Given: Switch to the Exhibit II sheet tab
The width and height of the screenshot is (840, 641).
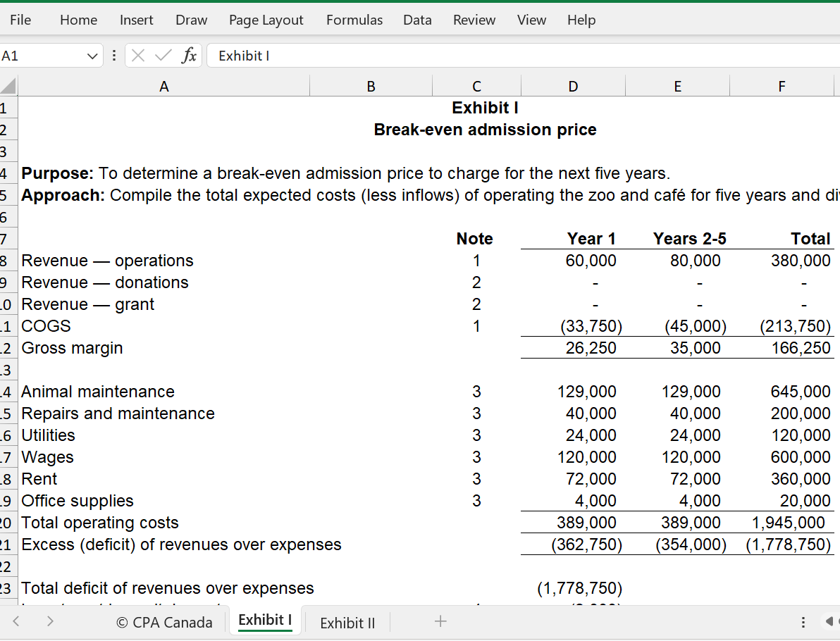Looking at the screenshot, I should [347, 623].
